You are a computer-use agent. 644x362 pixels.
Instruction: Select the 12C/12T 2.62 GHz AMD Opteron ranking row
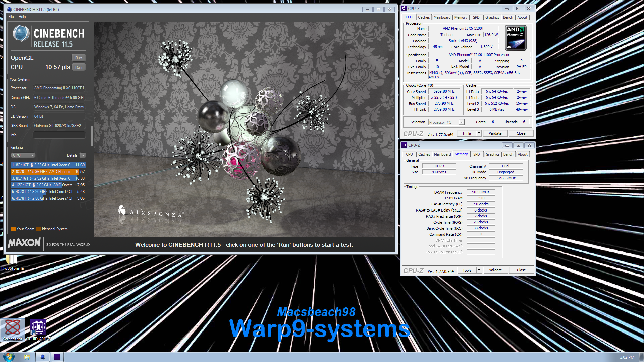(48, 185)
